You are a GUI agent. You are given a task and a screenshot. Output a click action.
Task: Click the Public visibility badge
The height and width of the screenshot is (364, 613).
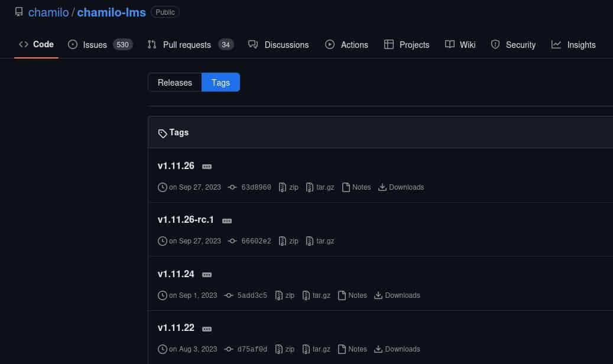coord(165,12)
